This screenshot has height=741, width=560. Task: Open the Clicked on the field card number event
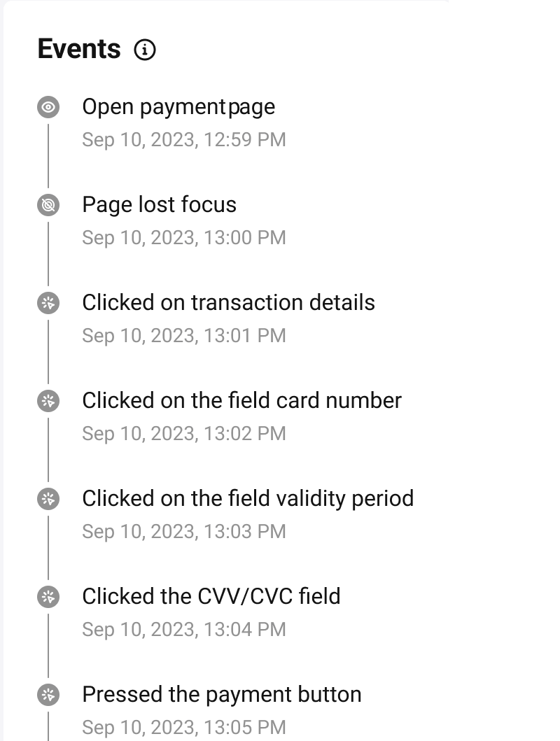click(x=241, y=401)
